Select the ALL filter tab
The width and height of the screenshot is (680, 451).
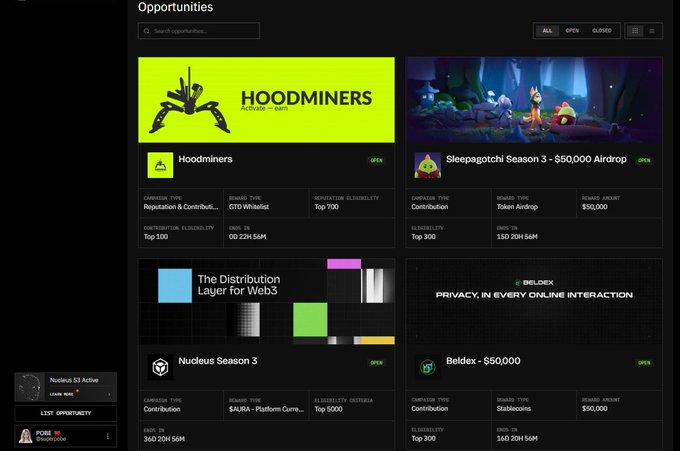click(547, 31)
